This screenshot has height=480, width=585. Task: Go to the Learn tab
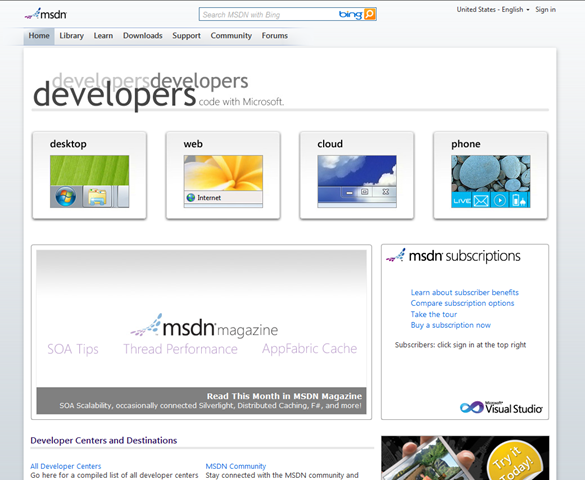pyautogui.click(x=103, y=36)
